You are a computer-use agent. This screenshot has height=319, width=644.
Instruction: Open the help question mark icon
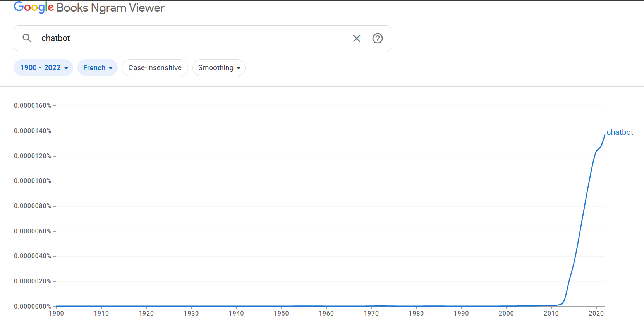[378, 38]
